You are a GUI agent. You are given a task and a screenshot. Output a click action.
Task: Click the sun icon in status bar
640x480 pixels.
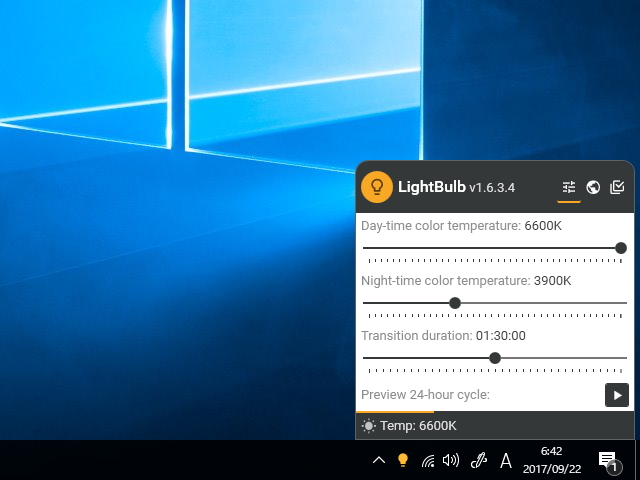(x=369, y=426)
